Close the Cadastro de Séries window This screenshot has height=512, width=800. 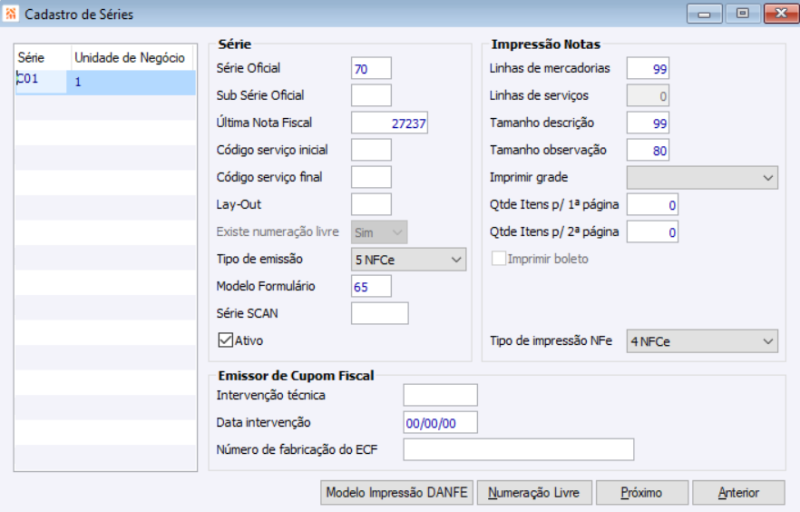point(777,14)
